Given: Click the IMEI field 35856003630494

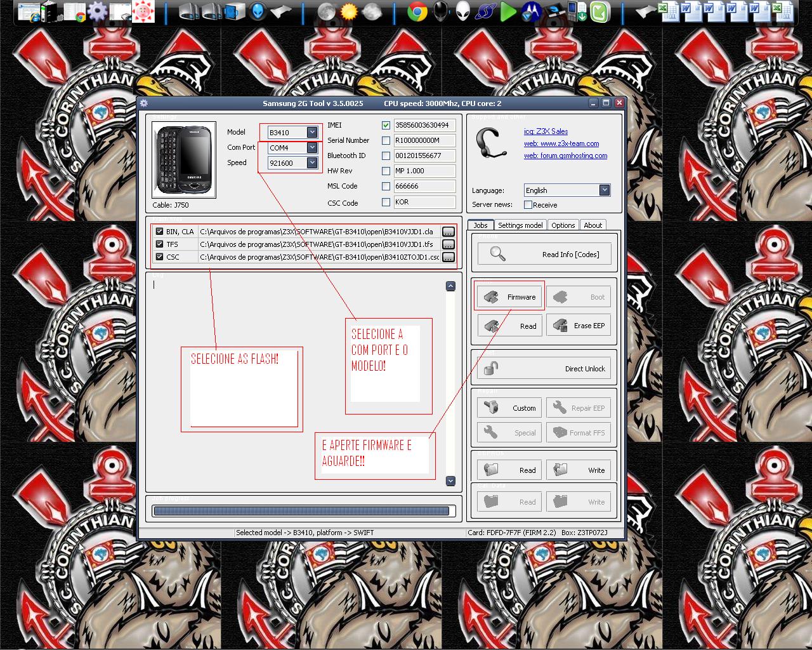Looking at the screenshot, I should [x=424, y=125].
